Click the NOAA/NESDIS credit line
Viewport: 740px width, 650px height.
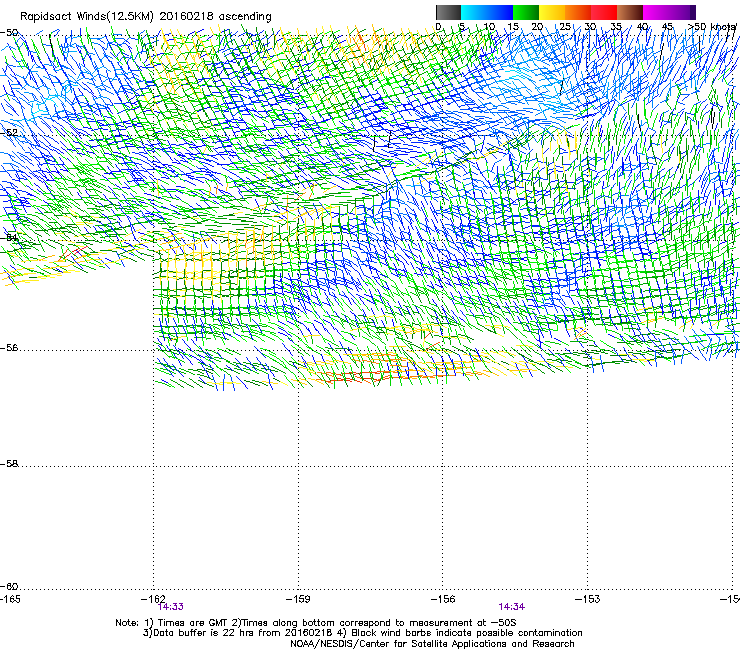tap(432, 644)
